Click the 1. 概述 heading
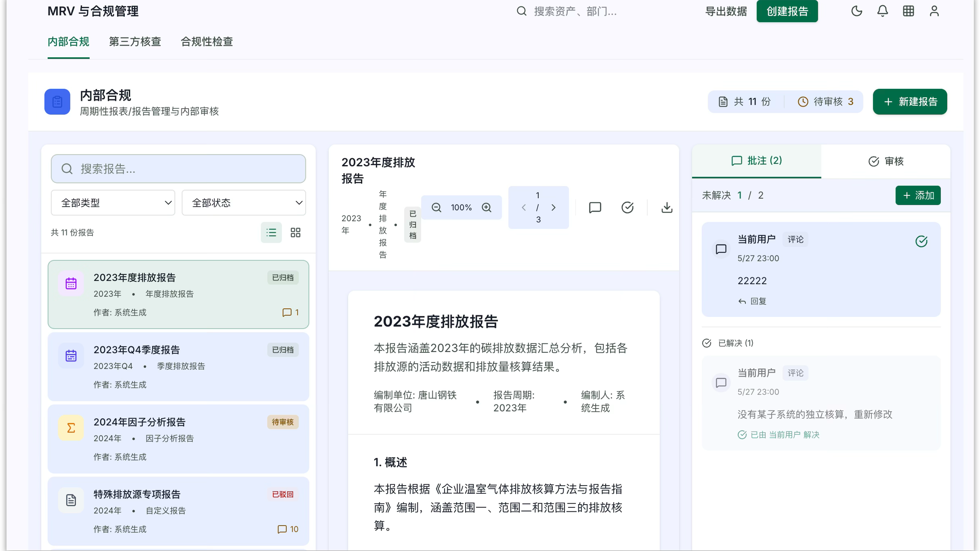980x551 pixels. [x=390, y=463]
